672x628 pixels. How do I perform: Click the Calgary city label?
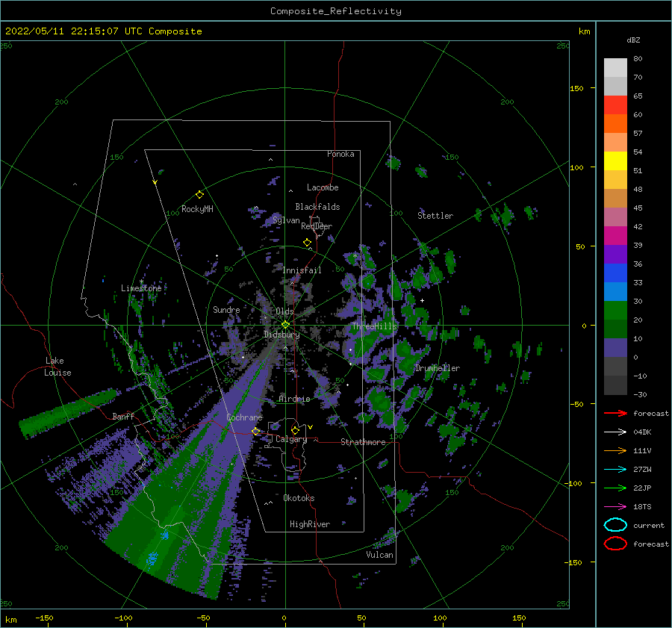pos(291,439)
